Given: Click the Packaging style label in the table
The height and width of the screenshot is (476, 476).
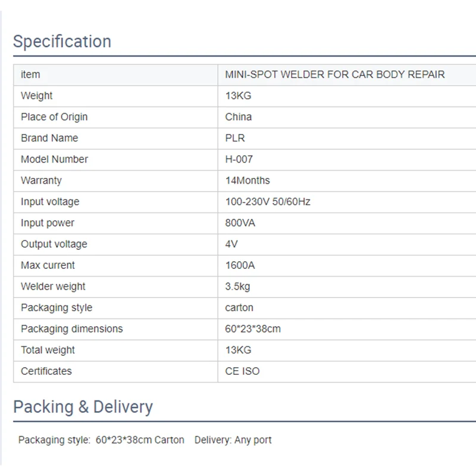Looking at the screenshot, I should click(x=57, y=308).
